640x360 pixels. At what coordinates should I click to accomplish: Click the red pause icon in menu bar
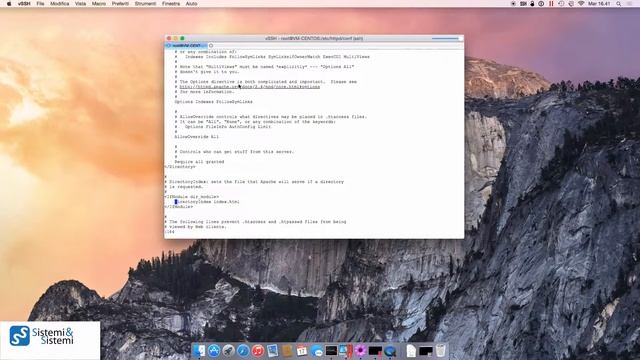[551, 4]
